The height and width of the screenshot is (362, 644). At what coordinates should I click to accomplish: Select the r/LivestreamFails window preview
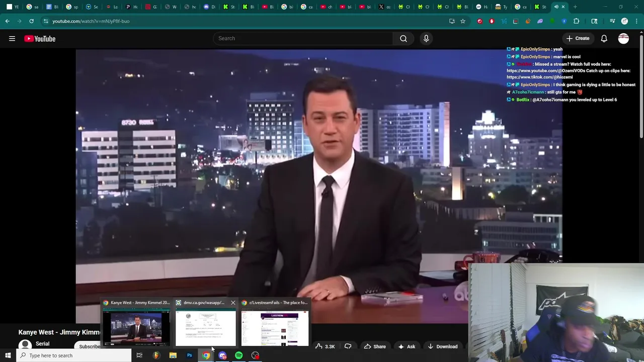(x=275, y=323)
